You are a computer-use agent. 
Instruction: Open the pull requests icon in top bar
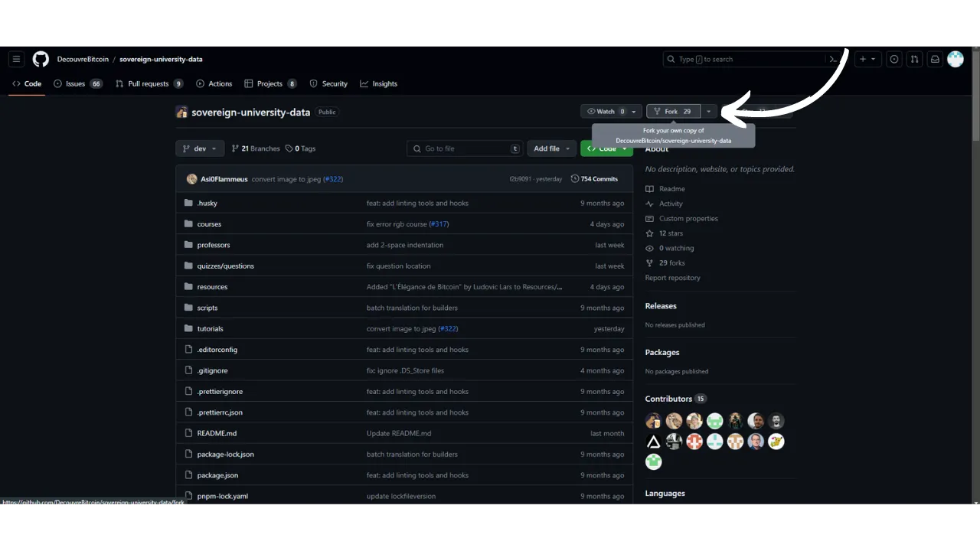[914, 59]
